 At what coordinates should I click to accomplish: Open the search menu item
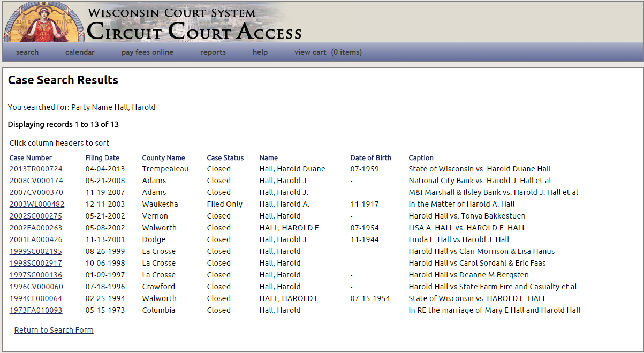[x=27, y=52]
